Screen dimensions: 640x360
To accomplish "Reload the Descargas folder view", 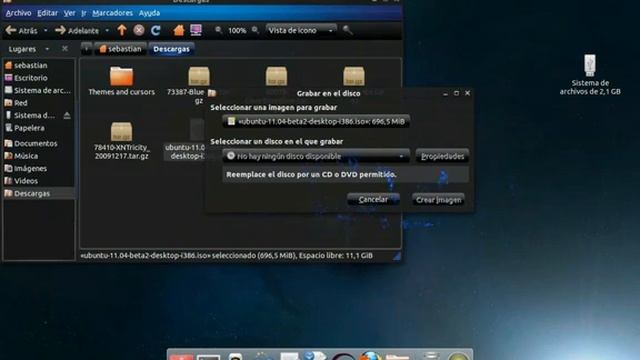I will [x=156, y=30].
